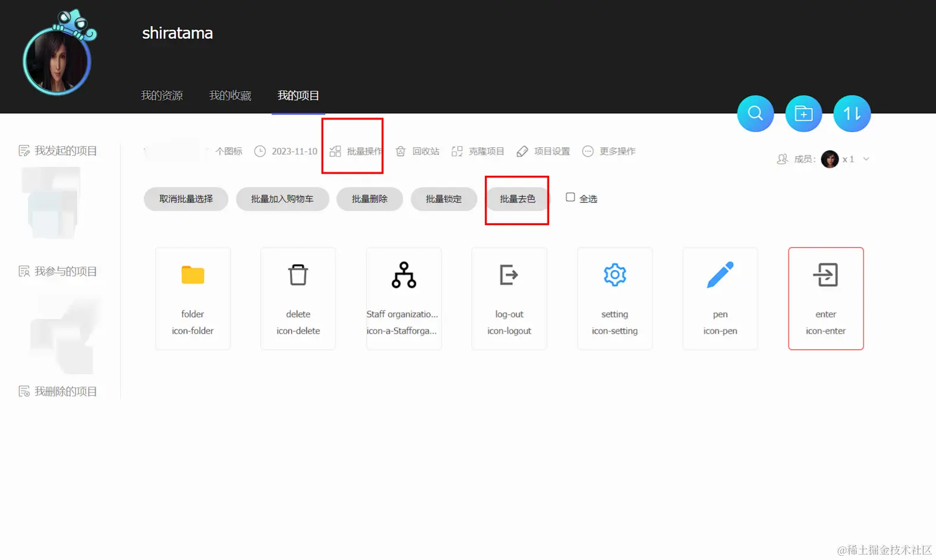Viewport: 936px width, 560px height.
Task: Open the 回收站 recycle bin
Action: 417,151
